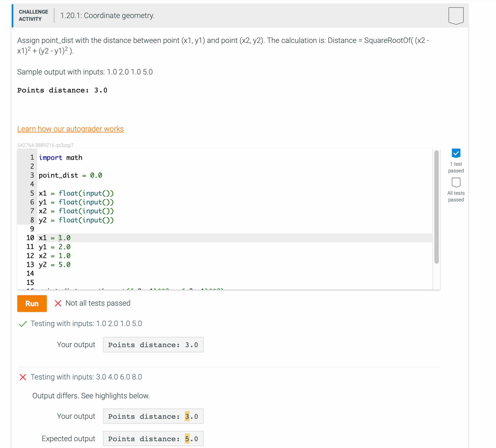Click 'point_dist = 0.0' code line
496x448 pixels.
70,175
